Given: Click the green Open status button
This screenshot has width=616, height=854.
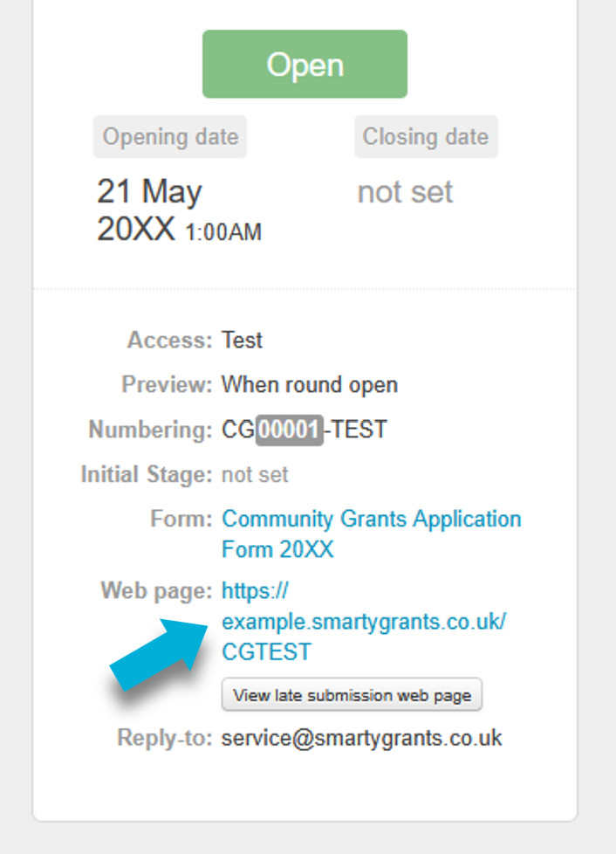Looking at the screenshot, I should pyautogui.click(x=305, y=65).
